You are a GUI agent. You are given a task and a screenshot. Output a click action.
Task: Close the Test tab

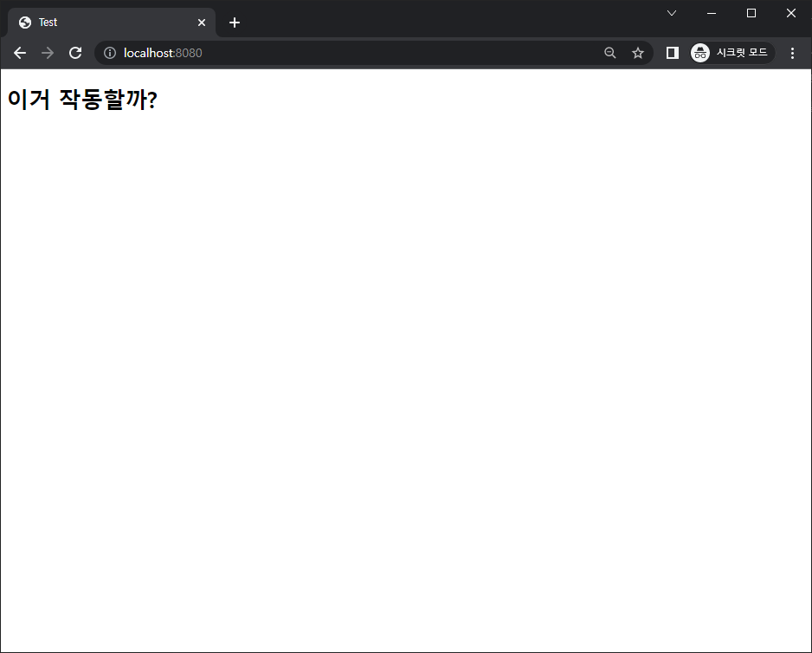(202, 23)
